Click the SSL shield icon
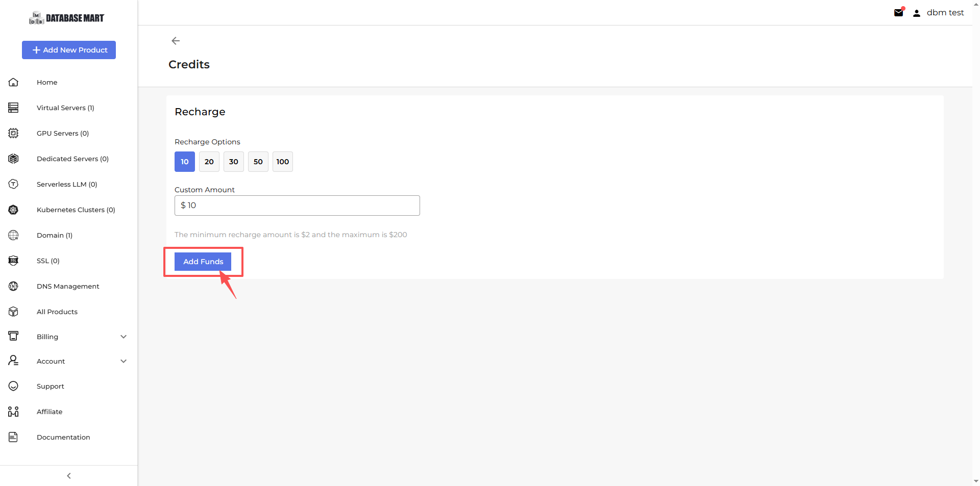 coord(13,261)
